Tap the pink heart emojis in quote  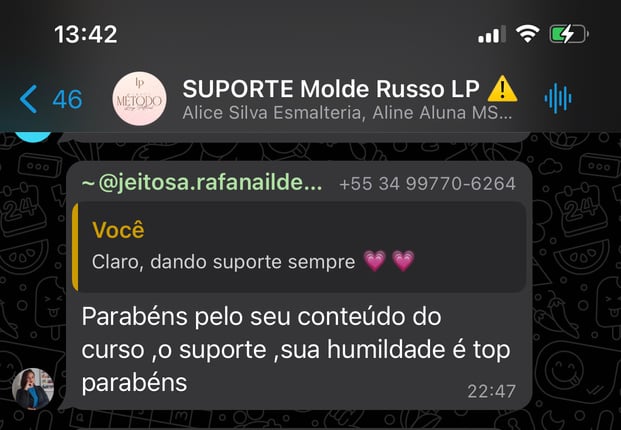pyautogui.click(x=389, y=261)
